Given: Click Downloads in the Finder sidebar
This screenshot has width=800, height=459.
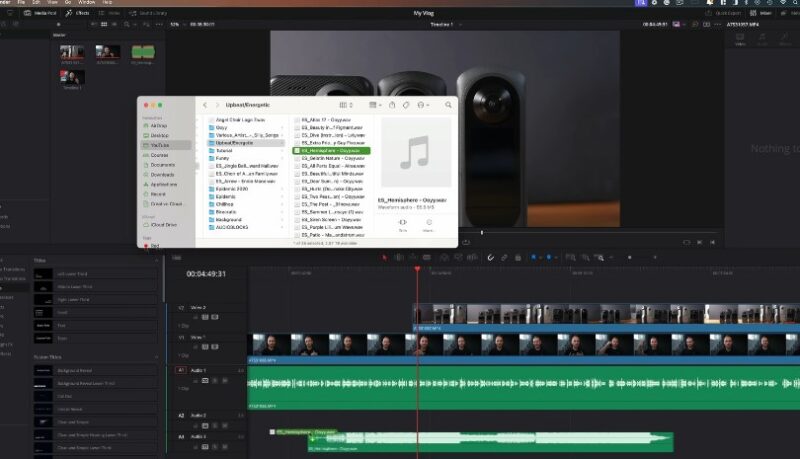Looking at the screenshot, I should 162,174.
